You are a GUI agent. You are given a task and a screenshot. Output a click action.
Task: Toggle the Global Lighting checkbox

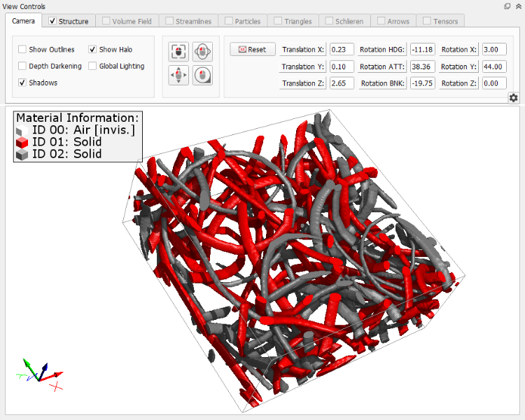92,66
